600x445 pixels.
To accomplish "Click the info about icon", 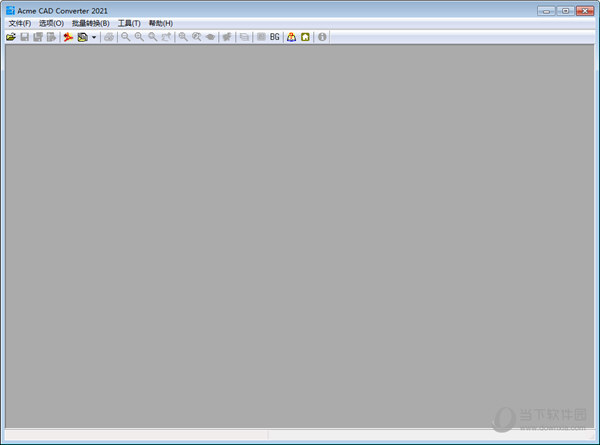I will pos(322,37).
